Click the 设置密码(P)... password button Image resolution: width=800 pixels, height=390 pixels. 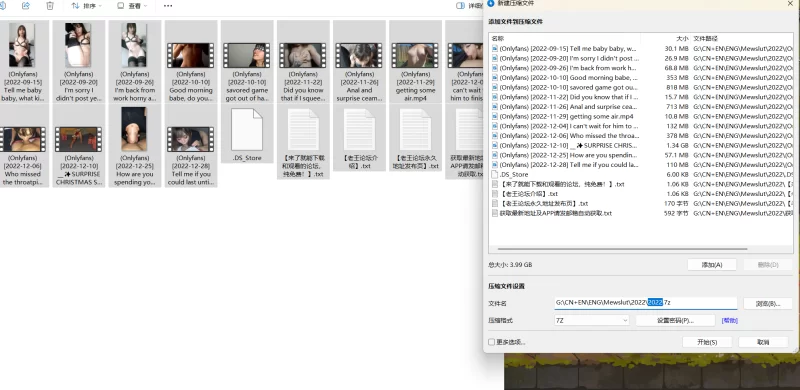coord(676,321)
